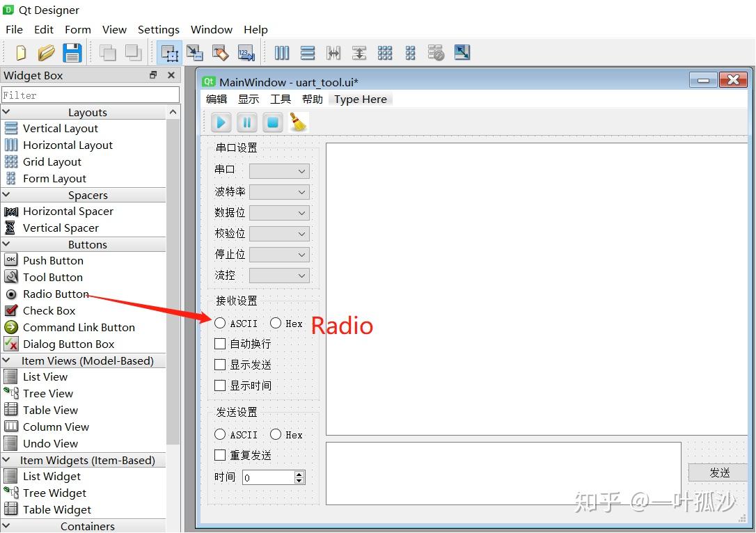756x533 pixels.
Task: Enable the 重复发送 checkbox
Action: [x=220, y=454]
